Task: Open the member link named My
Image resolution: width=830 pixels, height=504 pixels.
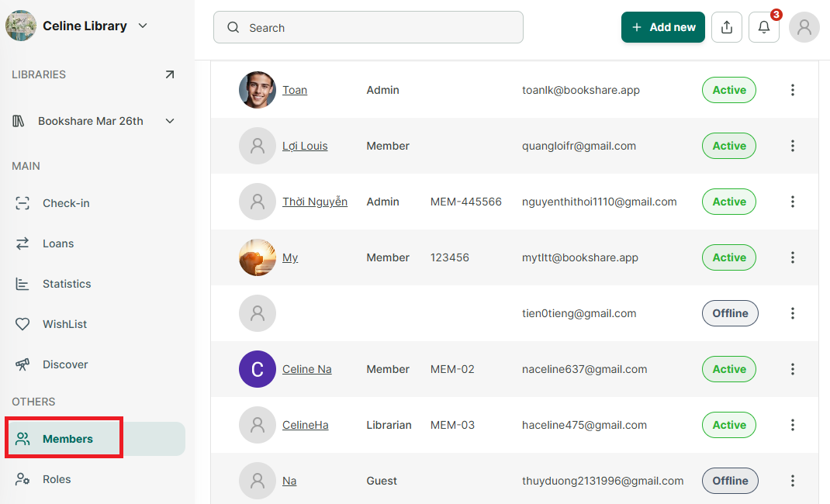Action: (x=290, y=257)
